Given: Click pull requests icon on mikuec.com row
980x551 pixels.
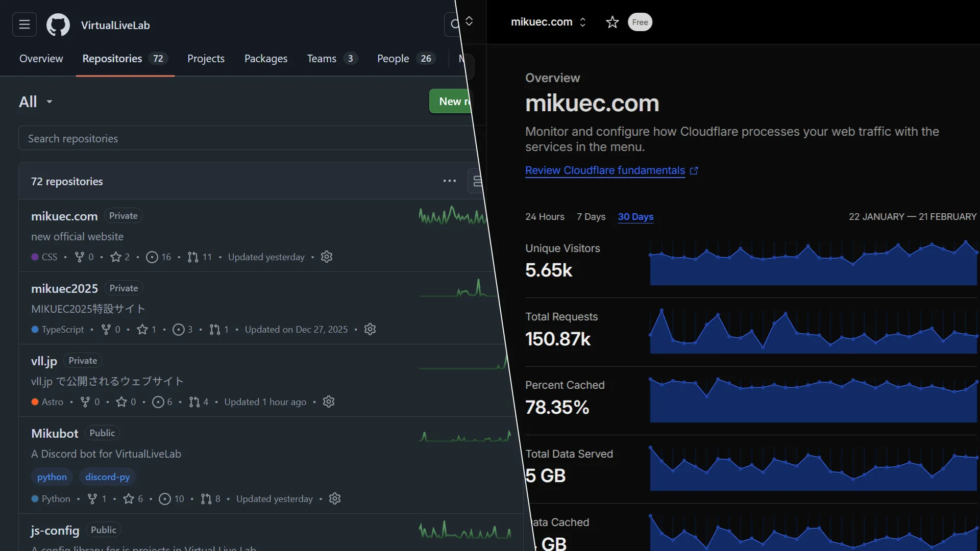Looking at the screenshot, I should [193, 257].
